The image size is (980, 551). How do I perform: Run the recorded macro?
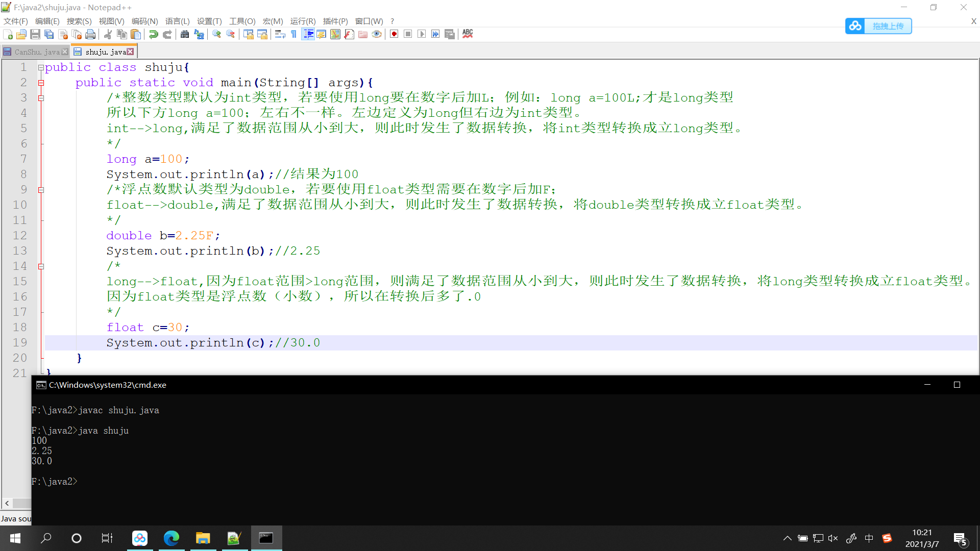(x=422, y=34)
